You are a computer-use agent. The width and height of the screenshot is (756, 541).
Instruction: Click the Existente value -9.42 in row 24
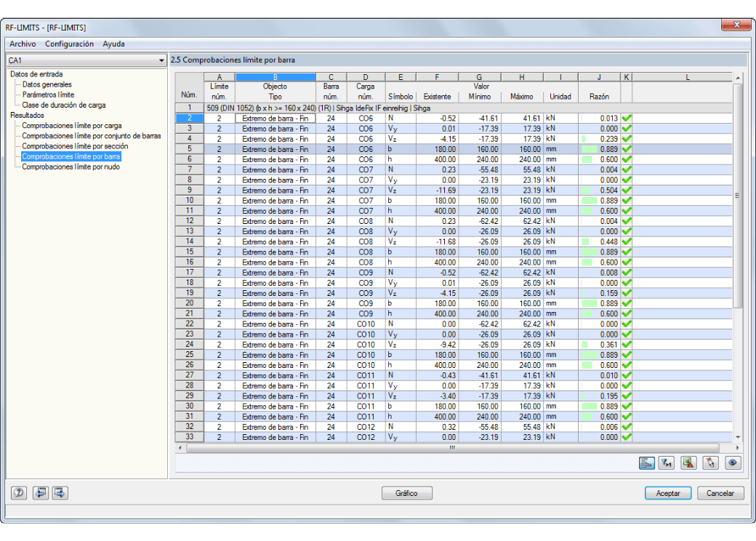[447, 345]
